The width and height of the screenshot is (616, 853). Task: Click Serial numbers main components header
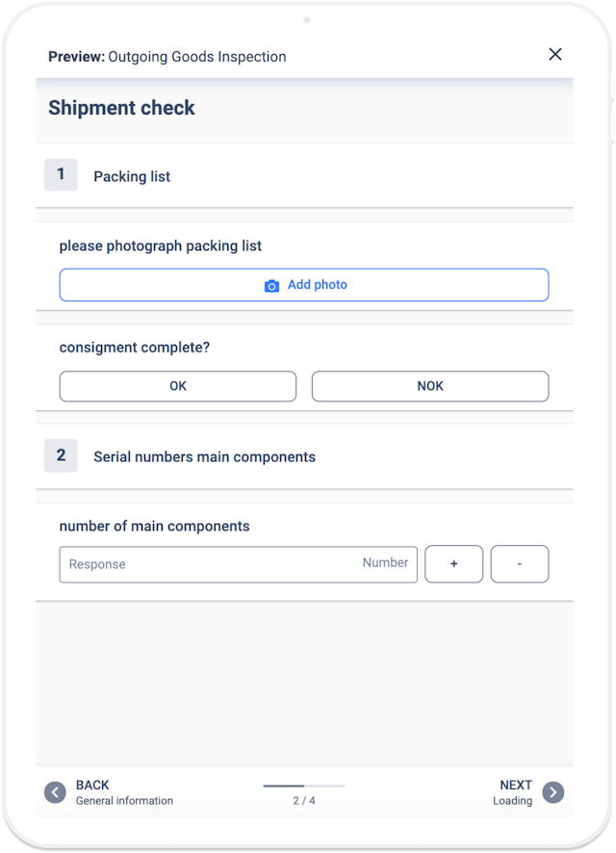click(x=204, y=457)
